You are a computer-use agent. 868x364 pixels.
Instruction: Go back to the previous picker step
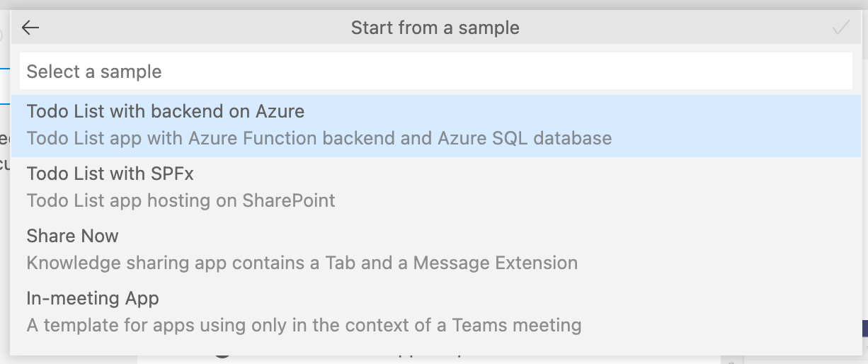tap(30, 28)
